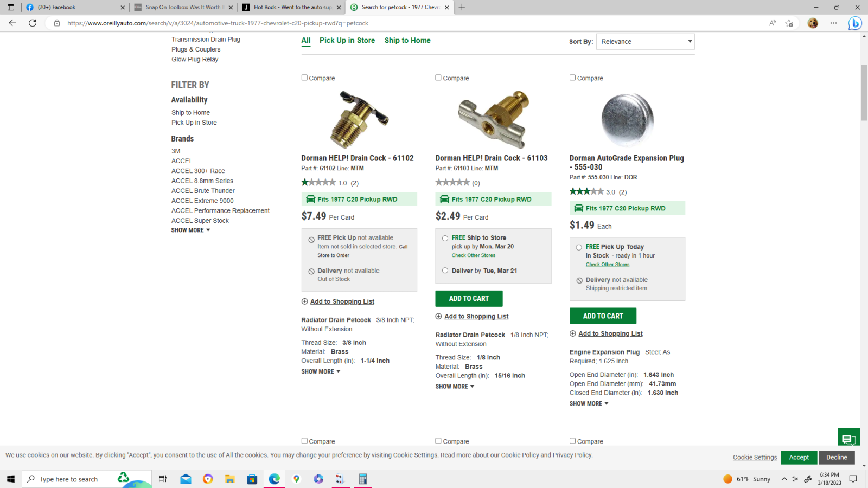Image resolution: width=868 pixels, height=488 pixels.
Task: Open live chat bubble icon
Action: [x=849, y=439]
